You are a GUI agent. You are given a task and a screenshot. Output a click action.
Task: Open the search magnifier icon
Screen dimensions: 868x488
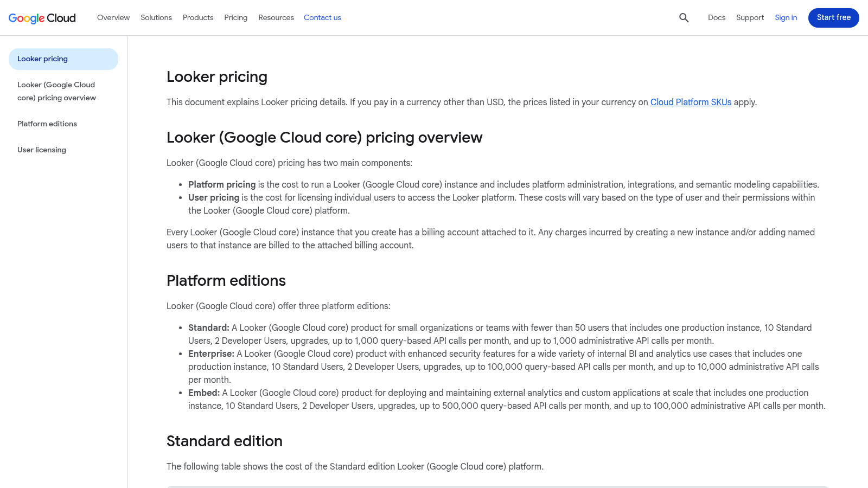pos(684,18)
